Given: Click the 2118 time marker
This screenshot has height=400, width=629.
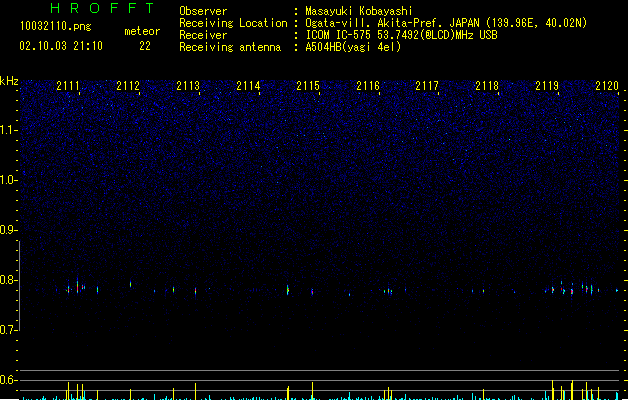Looking at the screenshot, I should tap(487, 86).
